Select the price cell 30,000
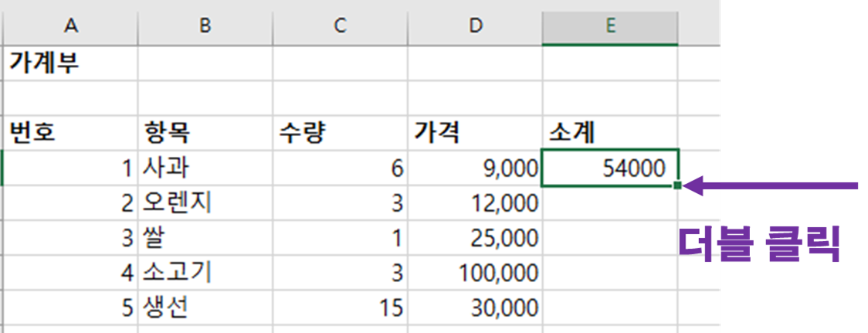Screen dimensions: 868x333 [475, 308]
